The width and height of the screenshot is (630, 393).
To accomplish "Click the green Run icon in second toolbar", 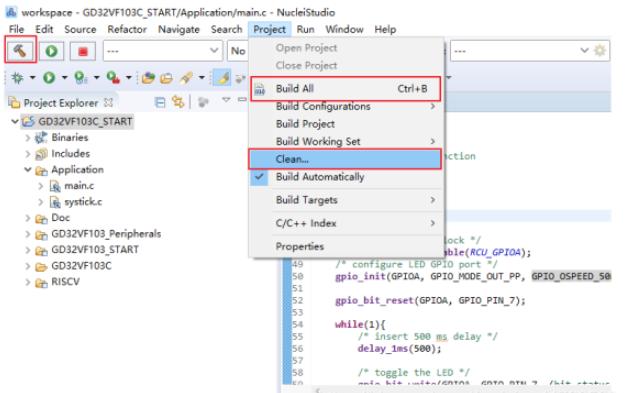I will (x=49, y=78).
